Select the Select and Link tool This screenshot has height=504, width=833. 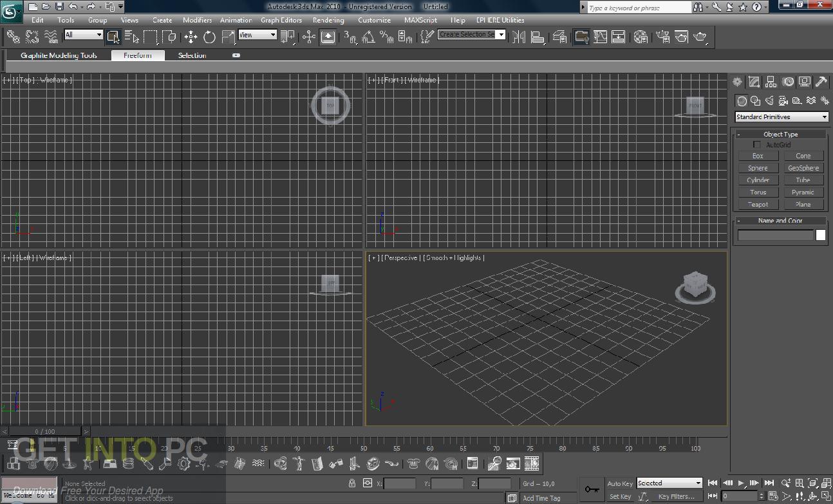tap(13, 36)
